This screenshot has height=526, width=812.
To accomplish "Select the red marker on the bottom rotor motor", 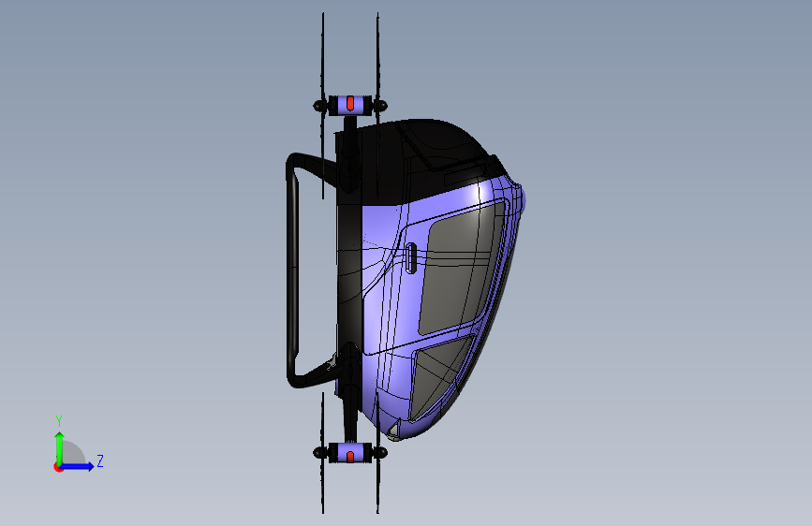I will [350, 457].
